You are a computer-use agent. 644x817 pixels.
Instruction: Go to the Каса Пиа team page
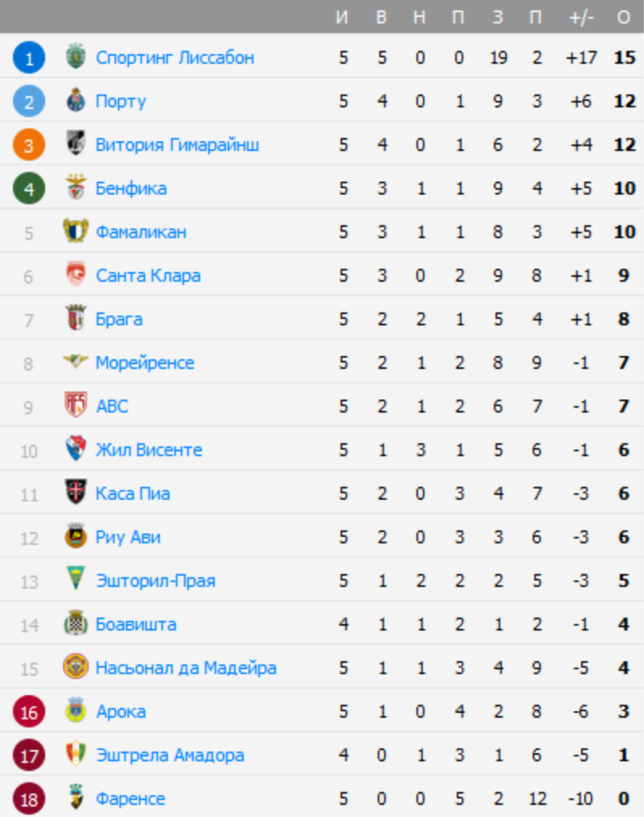pyautogui.click(x=132, y=493)
